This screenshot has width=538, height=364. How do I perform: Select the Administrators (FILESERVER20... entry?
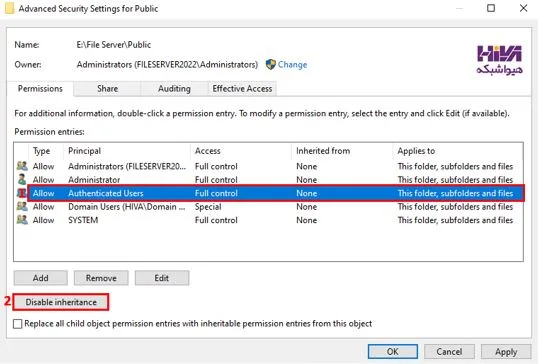tap(269, 166)
